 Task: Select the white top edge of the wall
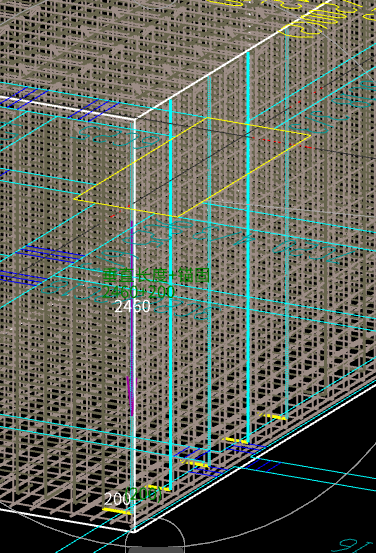233,60
